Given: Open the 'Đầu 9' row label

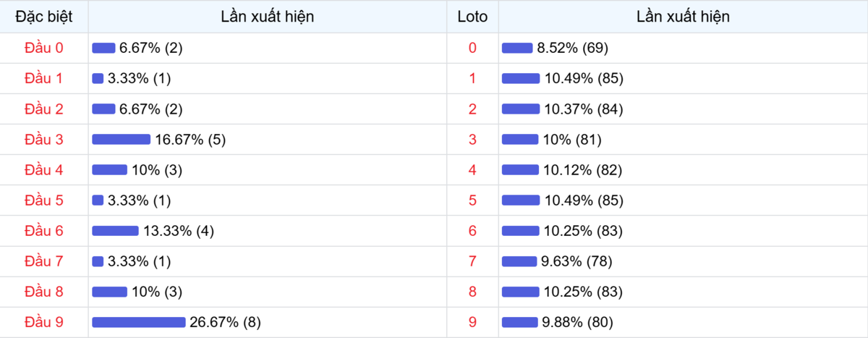Looking at the screenshot, I should [x=44, y=321].
